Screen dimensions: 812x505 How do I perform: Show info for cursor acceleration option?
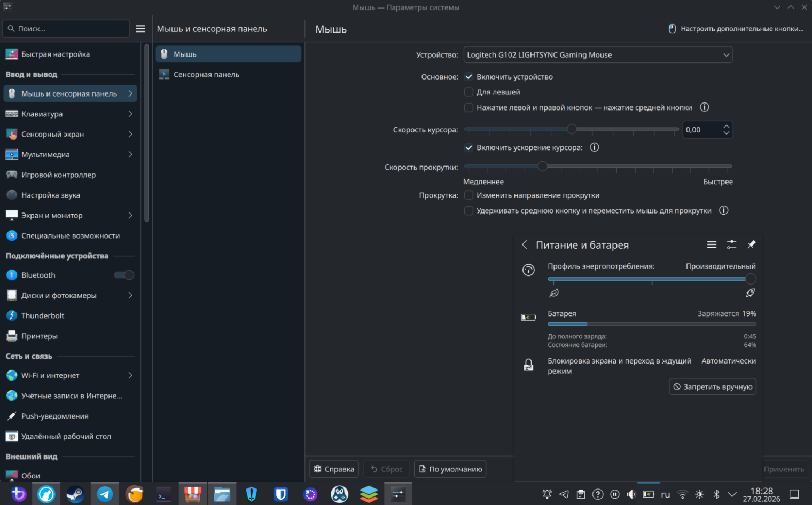click(x=594, y=147)
